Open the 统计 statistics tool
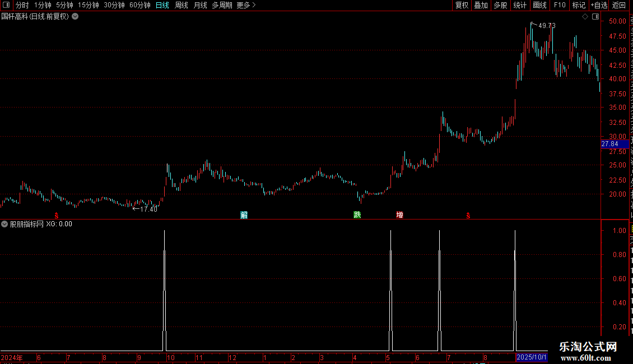 point(520,5)
